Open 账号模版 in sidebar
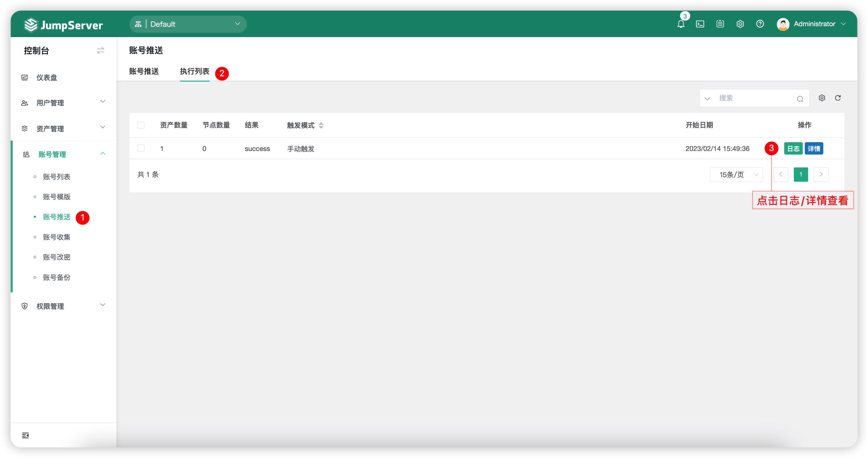Screen dimensions: 868x458 point(57,197)
